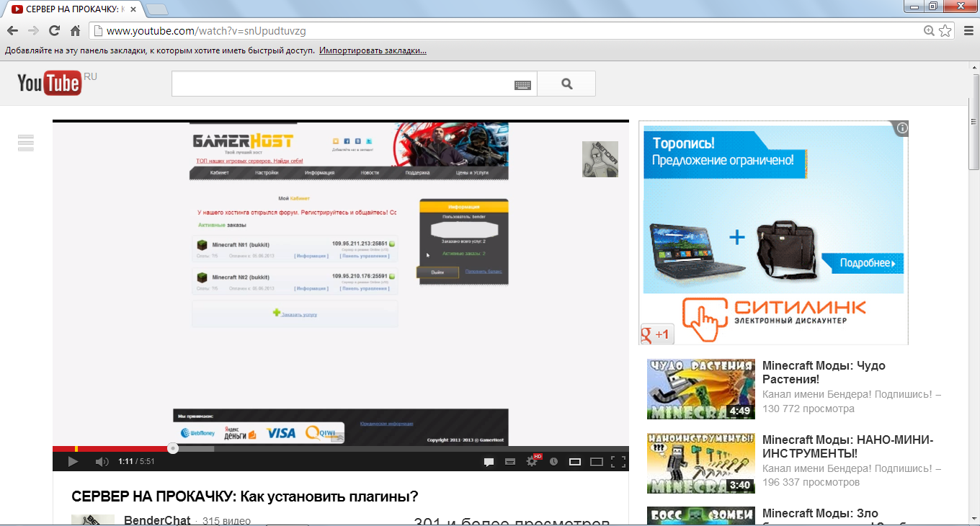The width and height of the screenshot is (980, 526).
Task: Click the Торопись! ad headline
Action: click(683, 143)
